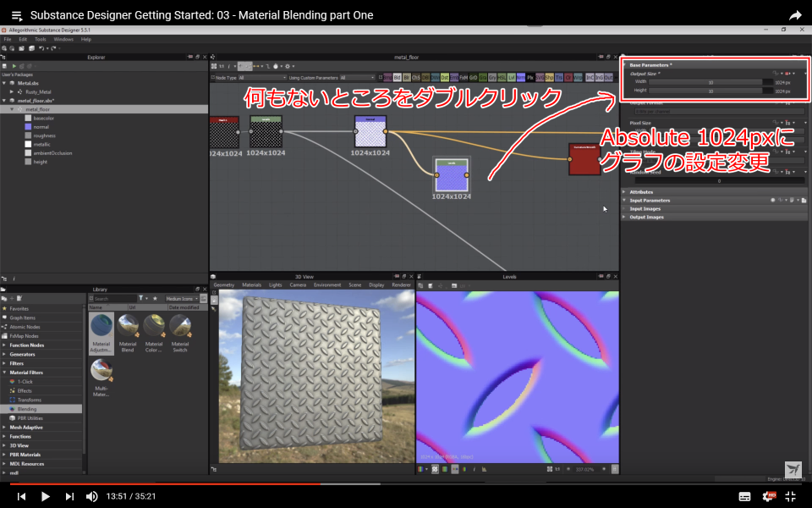Select the red Curvature Smooth node
The height and width of the screenshot is (508, 812).
(x=584, y=159)
